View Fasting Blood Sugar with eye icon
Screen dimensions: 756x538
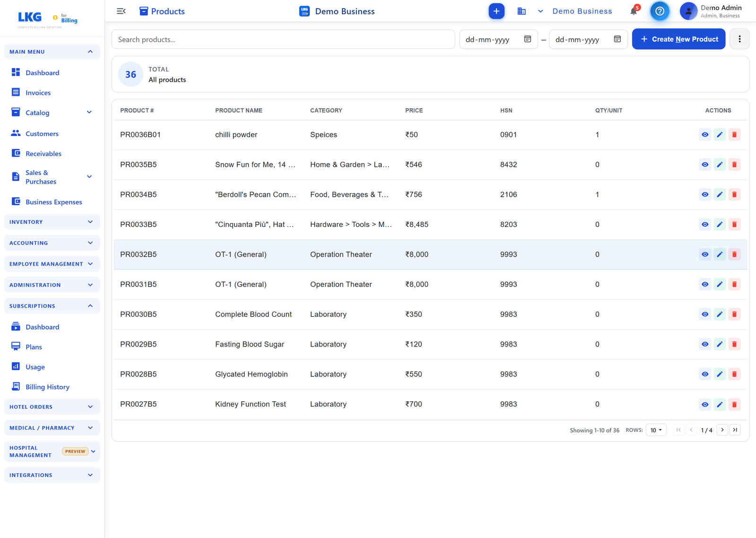click(705, 344)
